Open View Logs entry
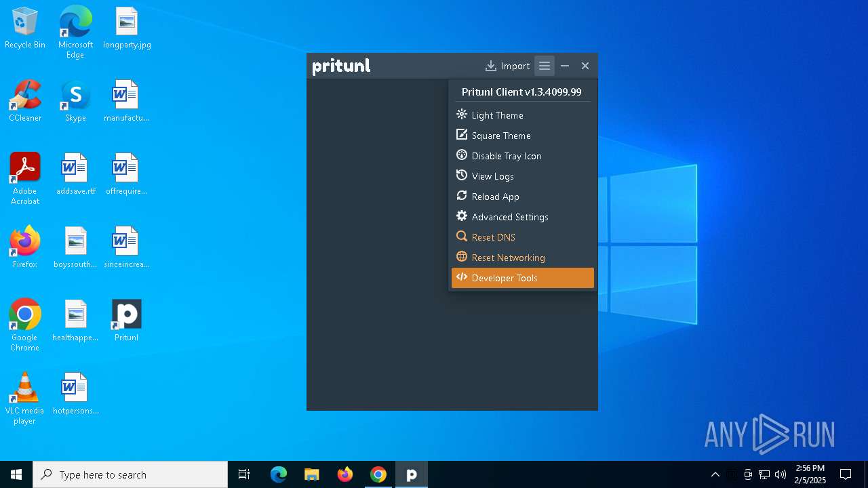Viewport: 868px width, 488px height. pyautogui.click(x=523, y=176)
